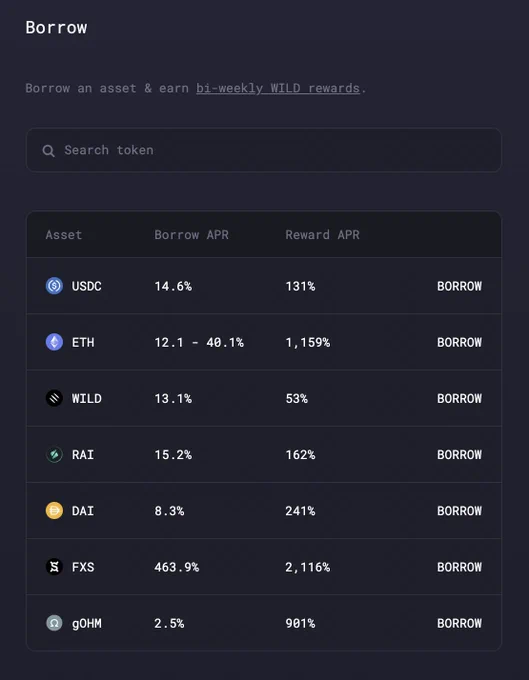Select BORROW in the gOHM row

click(459, 623)
